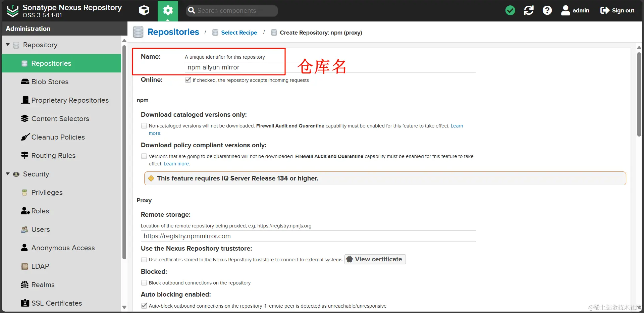Open Anonymous Access menu item
Screen dimensions: 644x313
click(x=61, y=248)
